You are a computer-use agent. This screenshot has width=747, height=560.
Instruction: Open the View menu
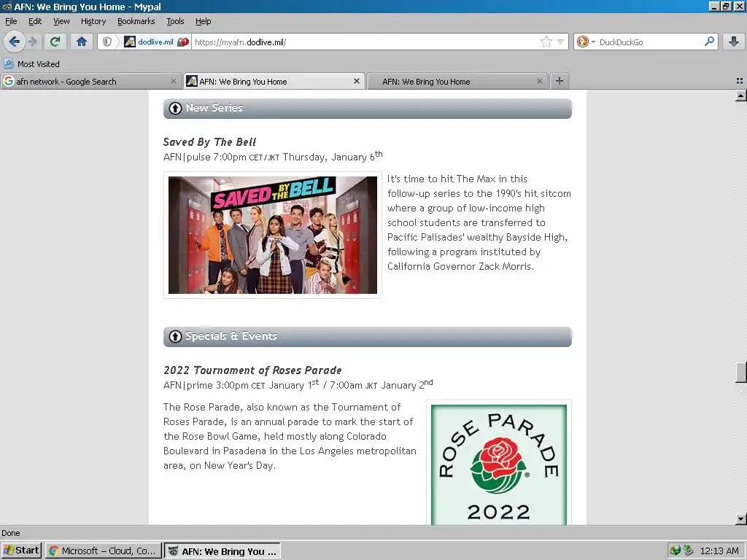point(61,21)
